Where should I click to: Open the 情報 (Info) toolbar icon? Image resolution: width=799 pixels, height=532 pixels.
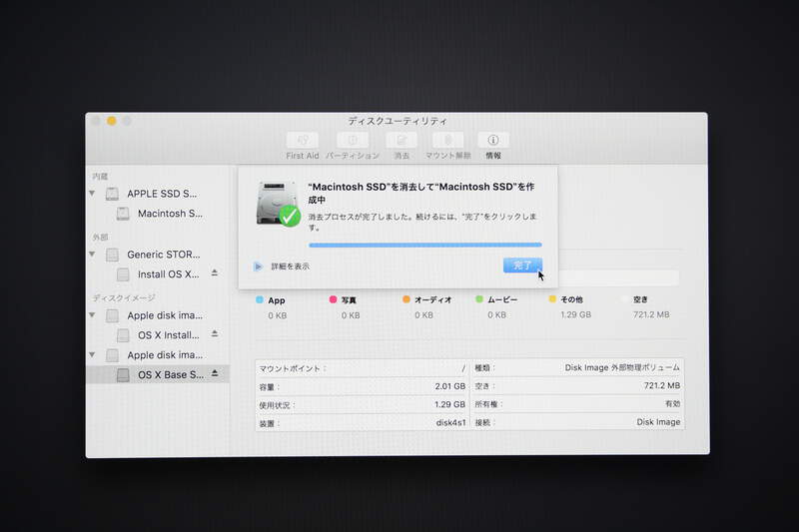[492, 141]
